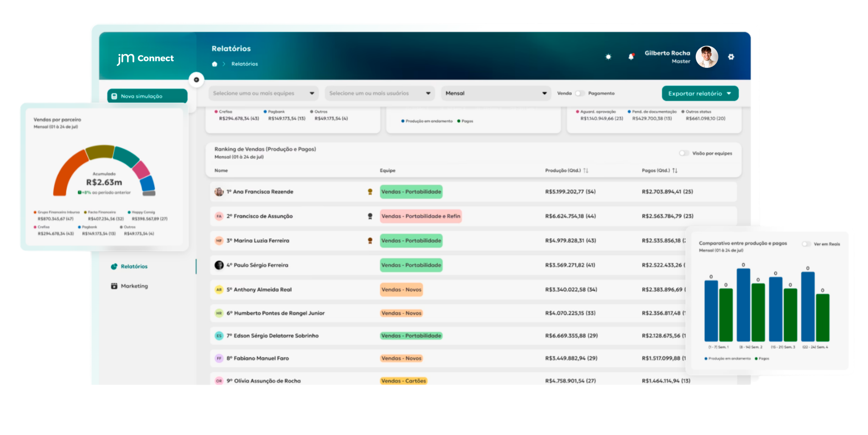Open the notifications bell
Viewport: 868px width, 435px height.
[x=631, y=57]
